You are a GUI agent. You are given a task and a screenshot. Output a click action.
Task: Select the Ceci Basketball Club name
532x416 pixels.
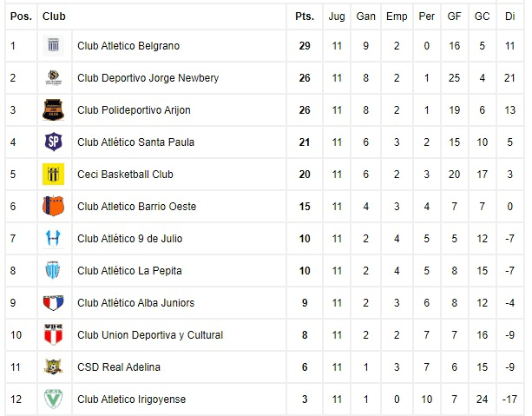tap(125, 175)
